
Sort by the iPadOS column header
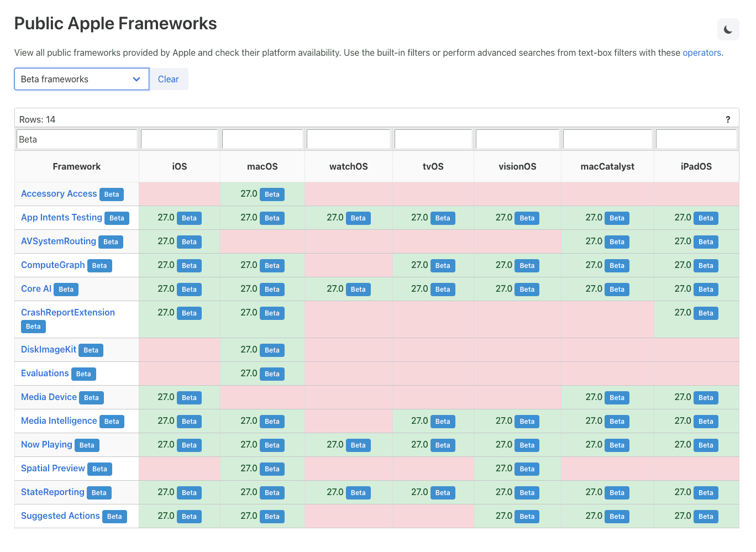[696, 166]
